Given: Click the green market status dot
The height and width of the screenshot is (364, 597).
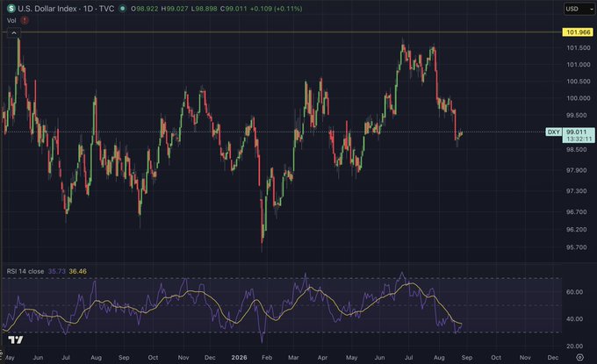Looking at the screenshot, I should pyautogui.click(x=122, y=9).
